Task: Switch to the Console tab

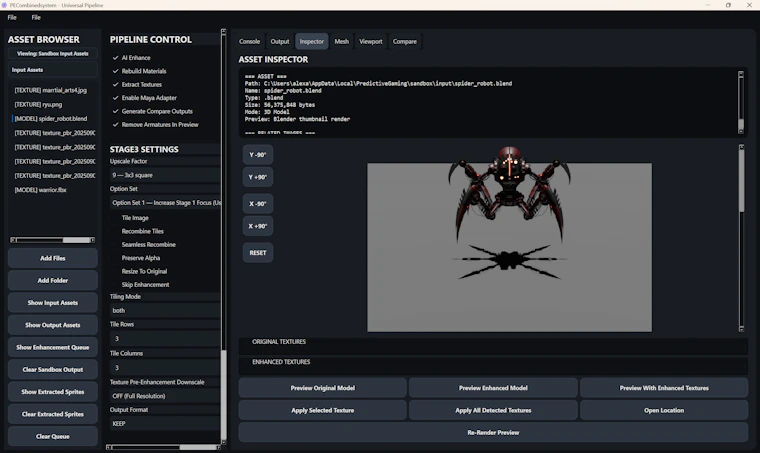Action: [x=249, y=42]
